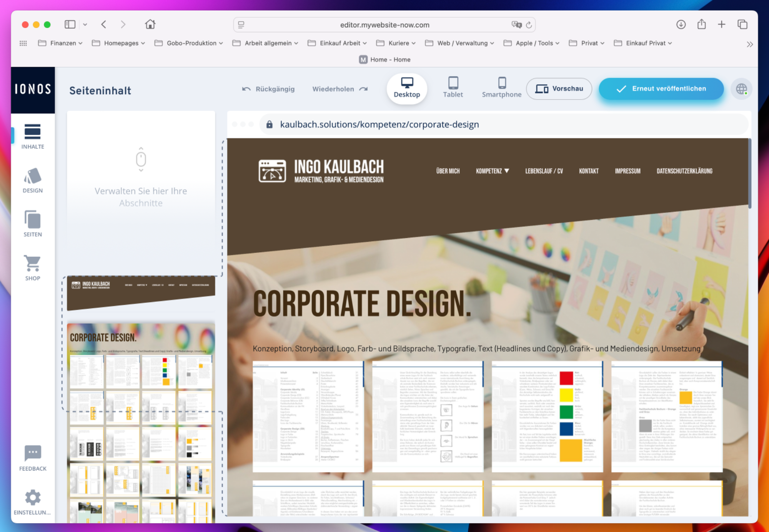Screen dimensions: 769x532
Task: Open the Shop section
Action: tap(33, 268)
